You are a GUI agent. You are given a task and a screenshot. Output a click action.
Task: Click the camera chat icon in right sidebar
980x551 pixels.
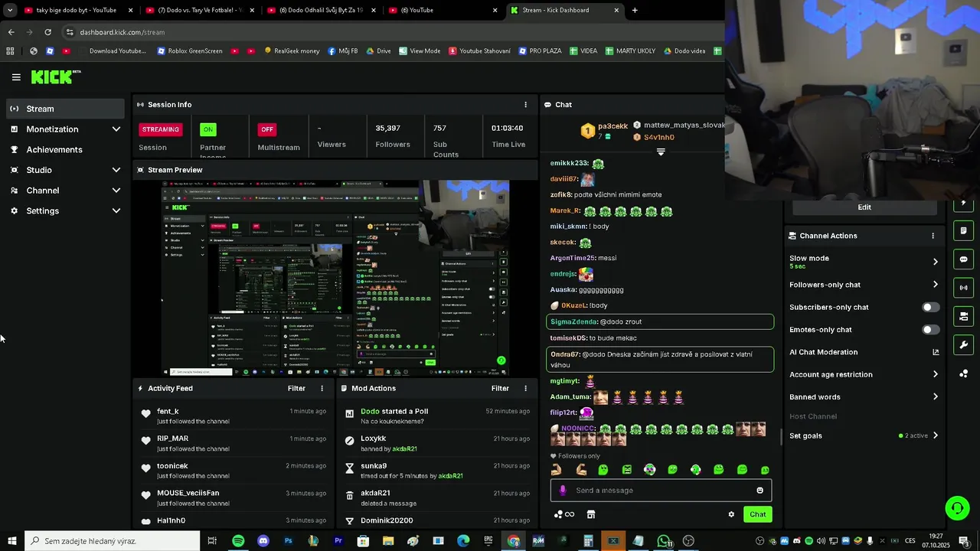point(963,316)
